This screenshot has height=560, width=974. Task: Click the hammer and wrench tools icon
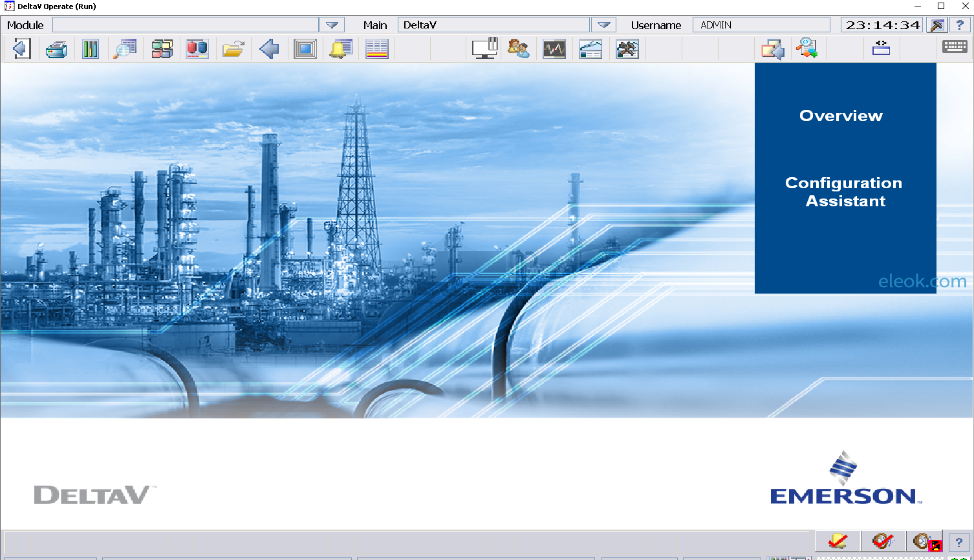(x=627, y=48)
